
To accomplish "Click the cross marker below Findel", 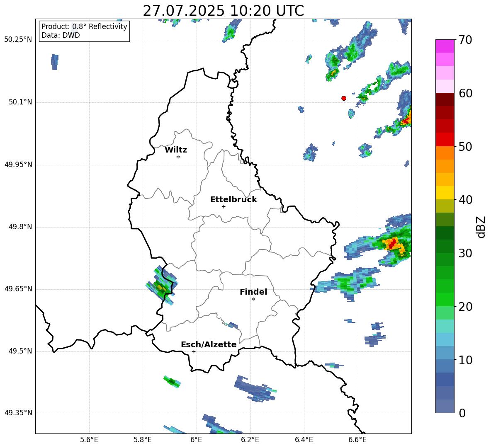I will (253, 299).
